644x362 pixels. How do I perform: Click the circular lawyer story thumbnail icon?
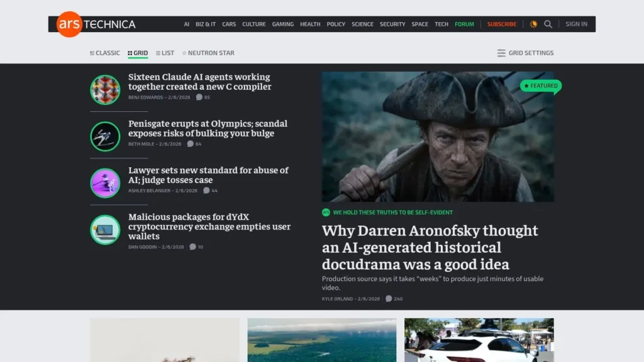pos(105,183)
